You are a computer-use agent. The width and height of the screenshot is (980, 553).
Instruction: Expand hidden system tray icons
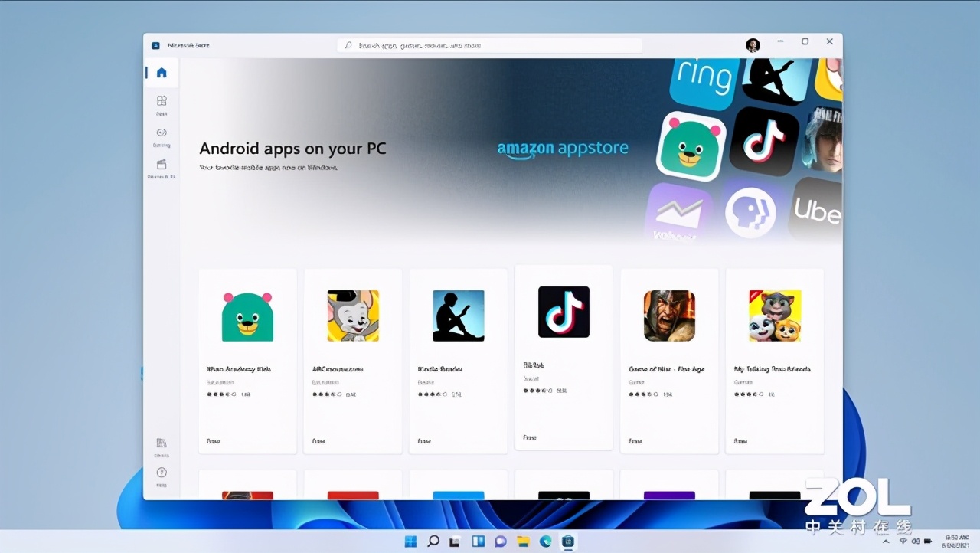(884, 542)
